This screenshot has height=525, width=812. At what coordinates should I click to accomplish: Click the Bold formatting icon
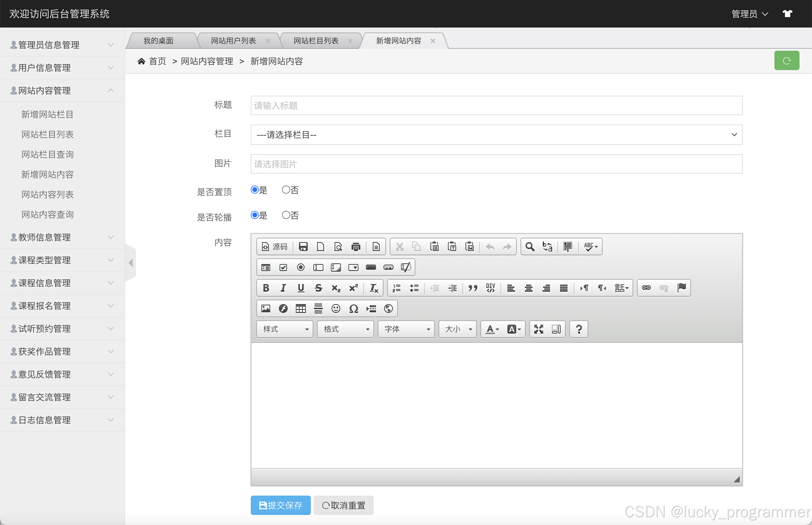266,288
